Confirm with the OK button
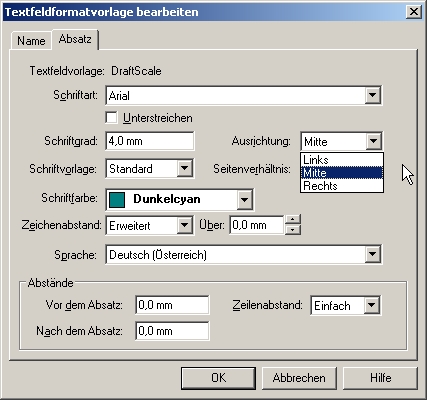This screenshot has height=401, width=427. [219, 378]
